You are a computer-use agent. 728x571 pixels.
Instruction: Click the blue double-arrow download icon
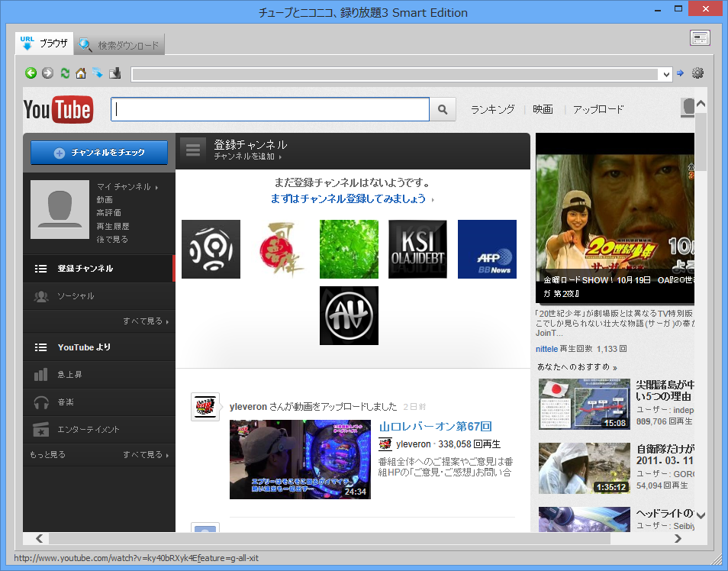[x=98, y=73]
